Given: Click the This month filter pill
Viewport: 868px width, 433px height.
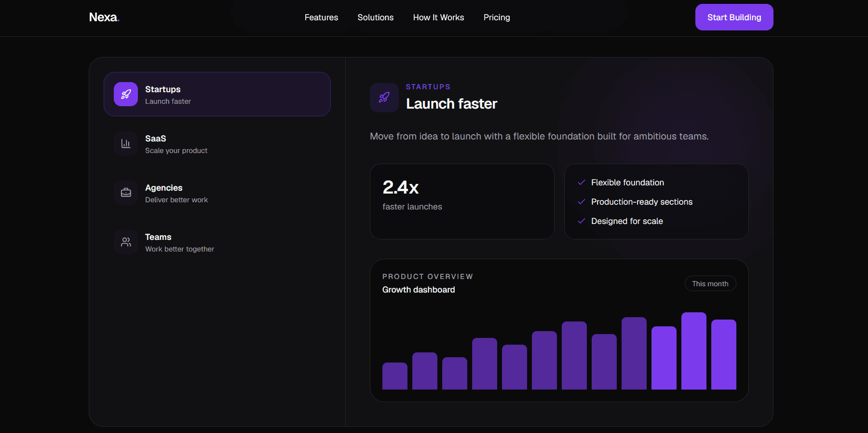Looking at the screenshot, I should pos(710,283).
